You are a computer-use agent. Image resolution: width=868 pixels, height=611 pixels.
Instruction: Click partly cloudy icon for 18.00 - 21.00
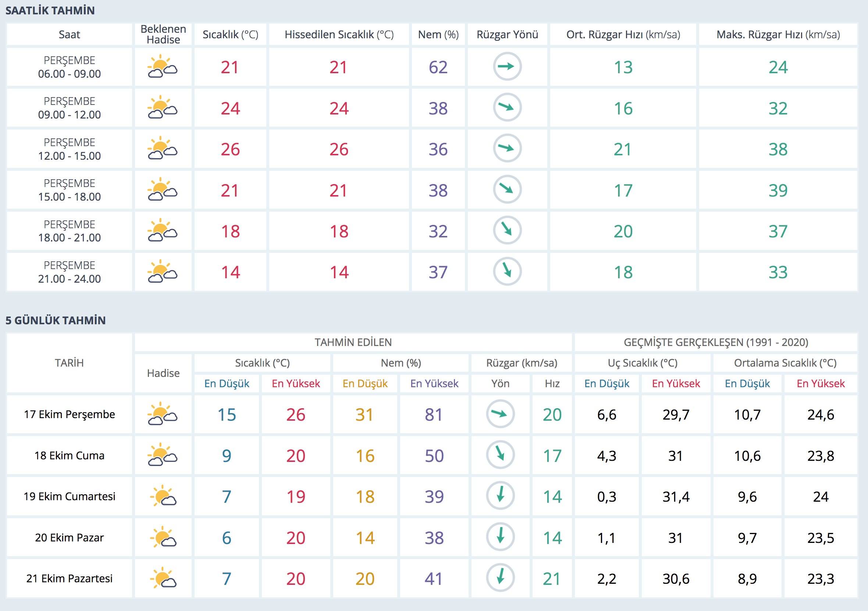coord(163,230)
